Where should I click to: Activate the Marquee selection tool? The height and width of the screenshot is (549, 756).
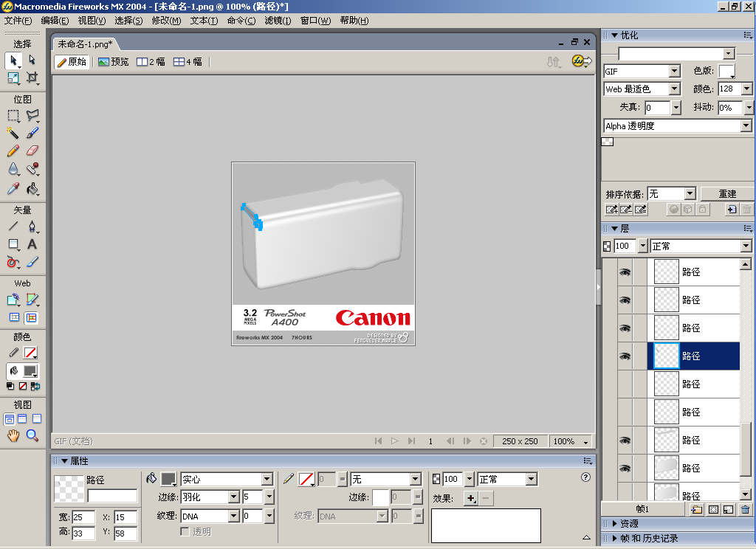pos(13,116)
